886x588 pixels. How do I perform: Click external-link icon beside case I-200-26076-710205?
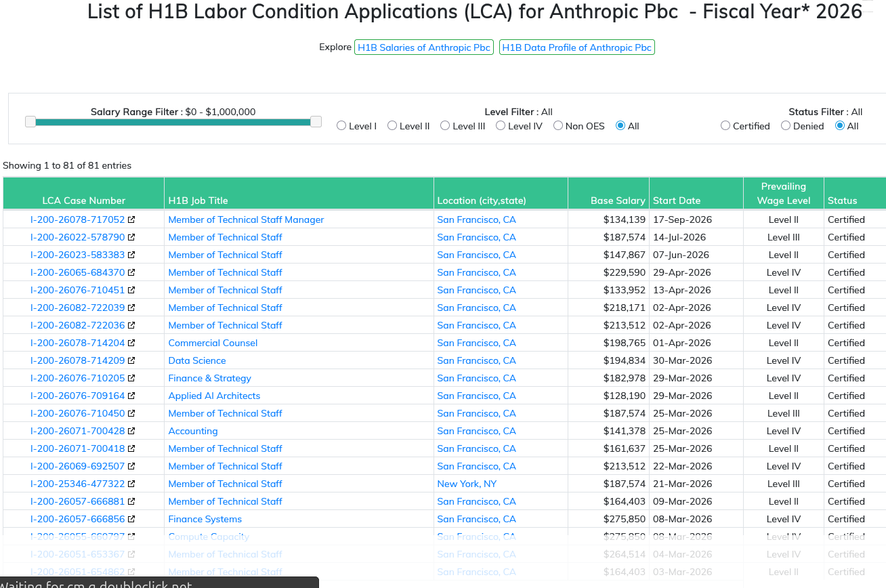tap(131, 378)
